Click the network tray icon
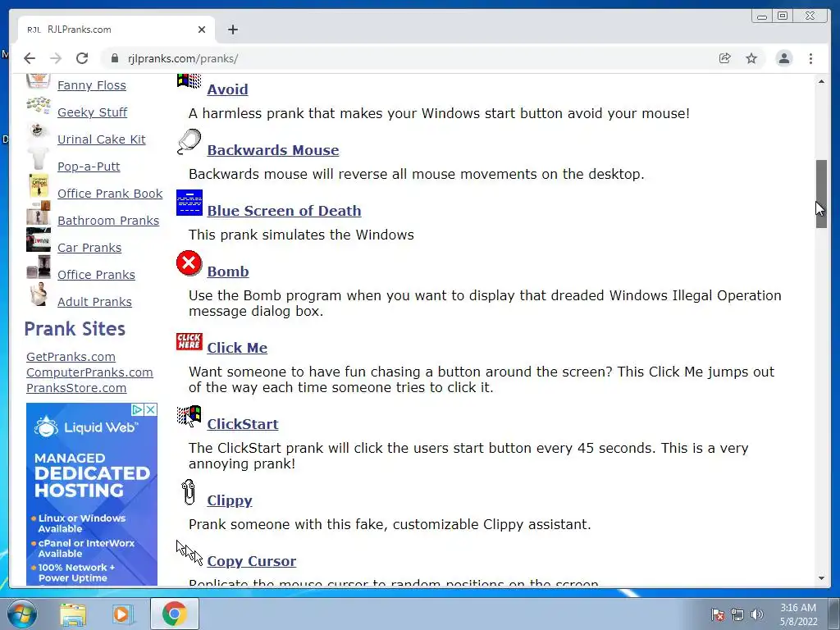840x630 pixels. pyautogui.click(x=737, y=614)
